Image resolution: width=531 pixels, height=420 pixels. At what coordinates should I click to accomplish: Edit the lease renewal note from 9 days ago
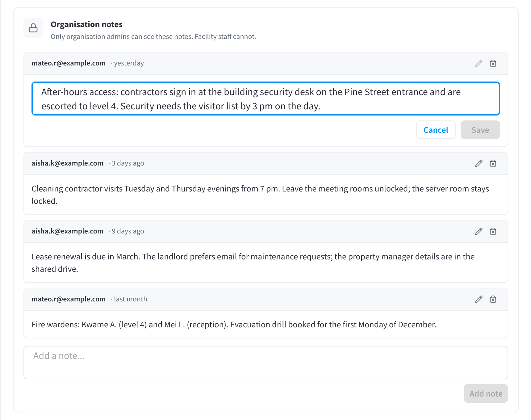[x=479, y=231]
